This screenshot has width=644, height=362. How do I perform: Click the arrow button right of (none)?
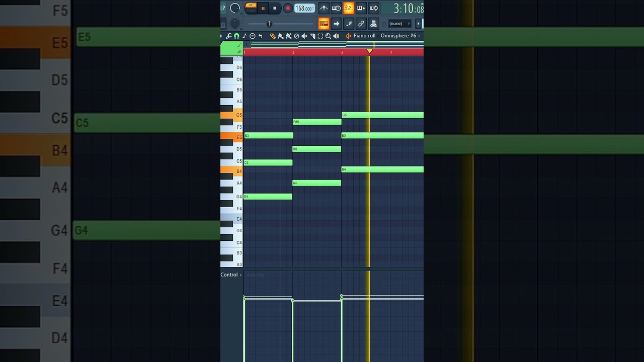coord(418,24)
